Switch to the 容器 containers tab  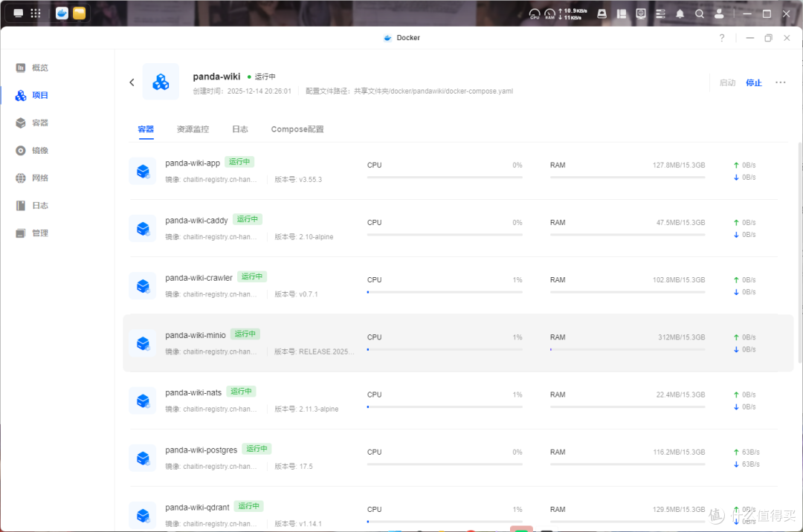(146, 129)
